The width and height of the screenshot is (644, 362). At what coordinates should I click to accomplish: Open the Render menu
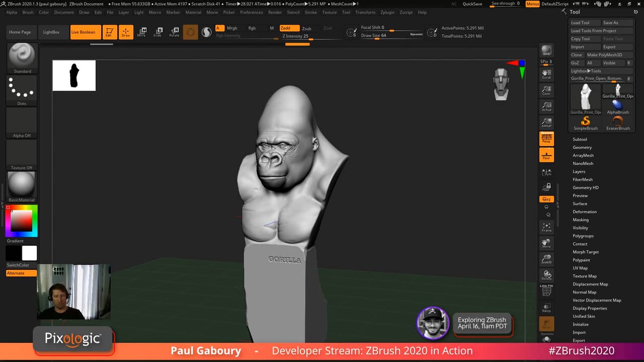pos(275,12)
